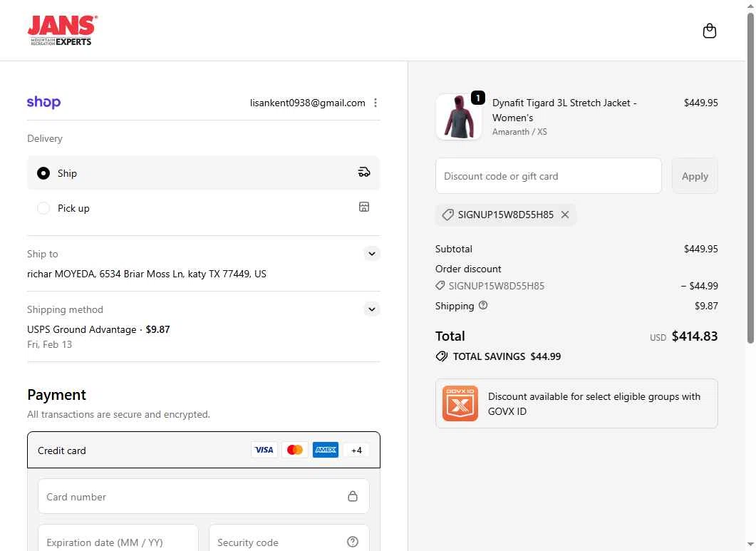Click the Mastercard icon
This screenshot has width=756, height=551.
[294, 450]
